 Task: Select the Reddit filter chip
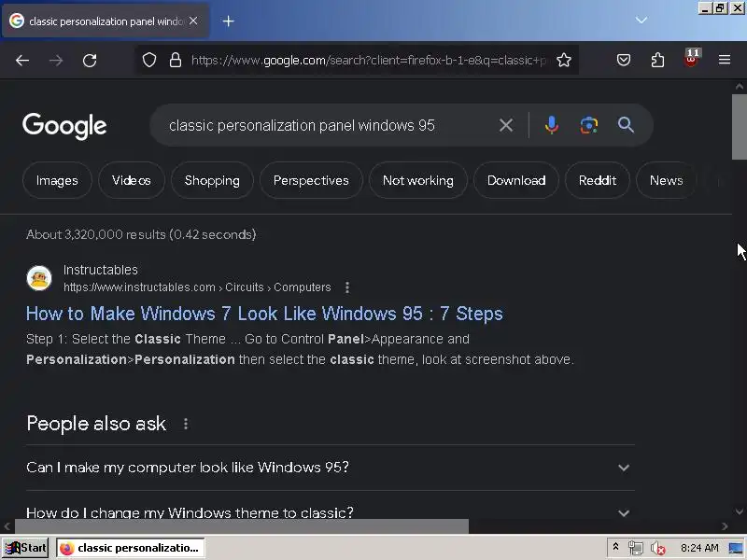[598, 180]
